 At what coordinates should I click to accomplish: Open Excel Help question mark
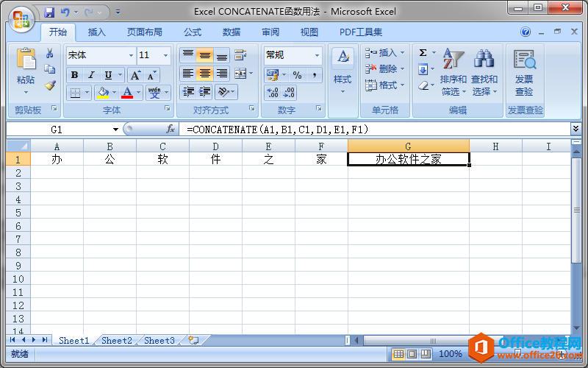[526, 32]
